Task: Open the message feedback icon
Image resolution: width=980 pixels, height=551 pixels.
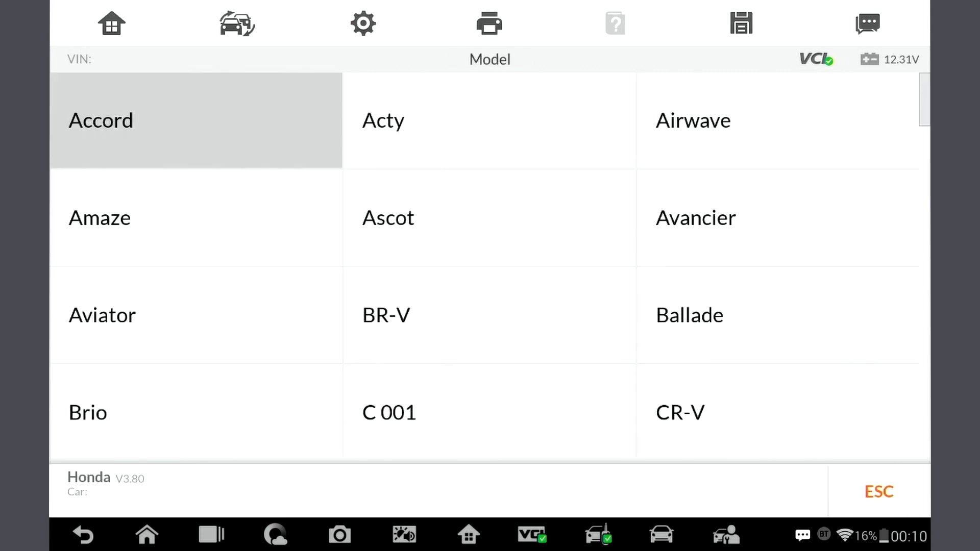Action: (867, 23)
